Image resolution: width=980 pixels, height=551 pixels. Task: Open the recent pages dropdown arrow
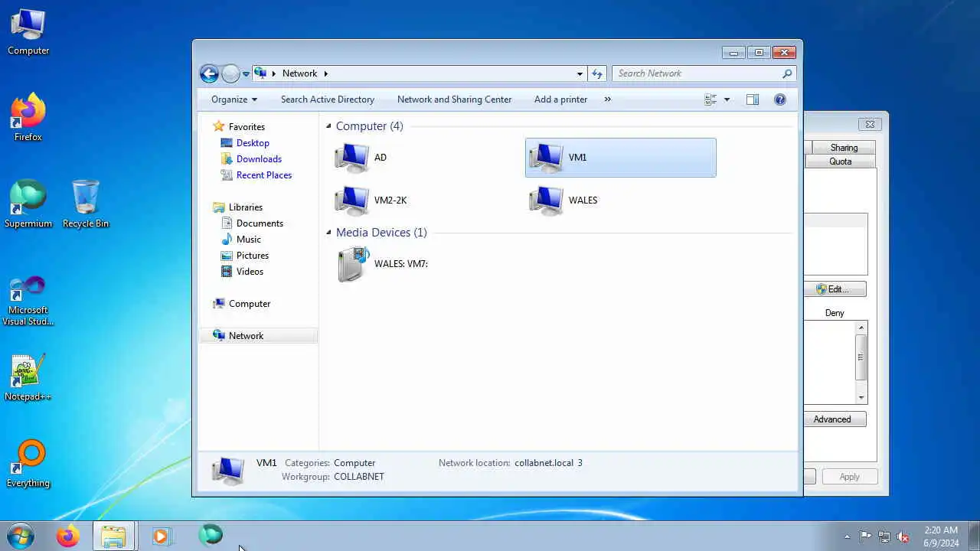(x=246, y=74)
